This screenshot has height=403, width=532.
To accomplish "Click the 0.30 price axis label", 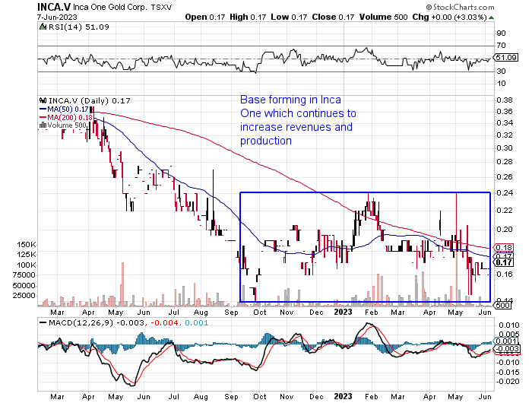I will [504, 148].
